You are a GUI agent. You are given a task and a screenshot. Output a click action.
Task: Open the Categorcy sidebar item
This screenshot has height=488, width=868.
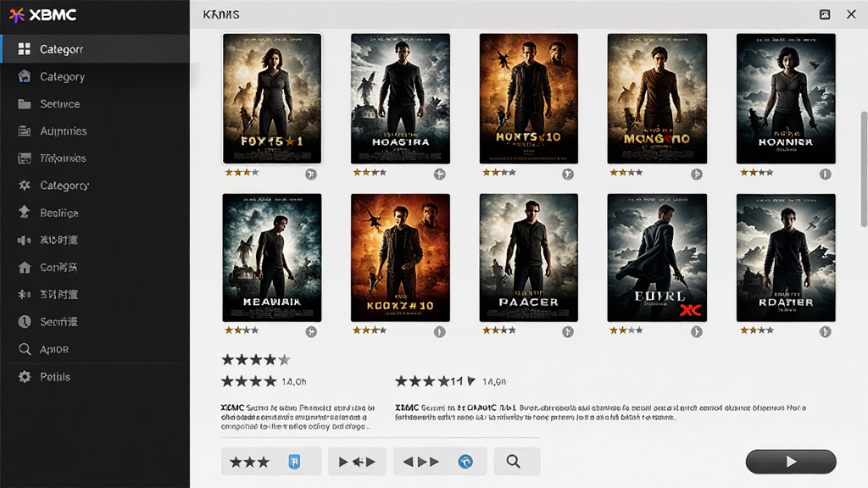[x=95, y=186]
